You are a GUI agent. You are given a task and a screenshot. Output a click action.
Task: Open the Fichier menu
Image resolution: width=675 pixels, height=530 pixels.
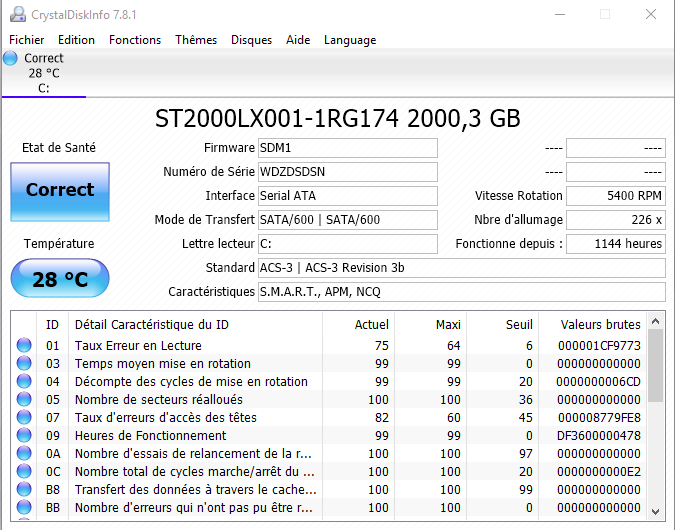click(x=27, y=40)
